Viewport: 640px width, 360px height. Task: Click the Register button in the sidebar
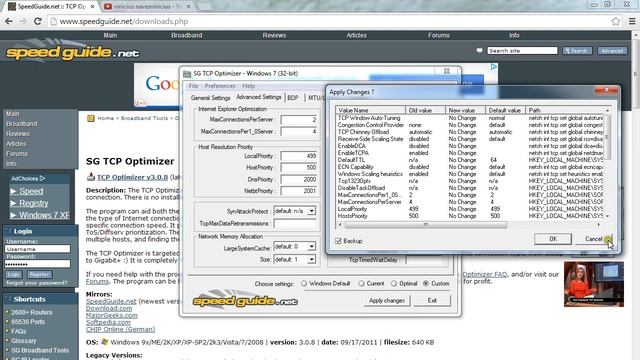tap(40, 275)
